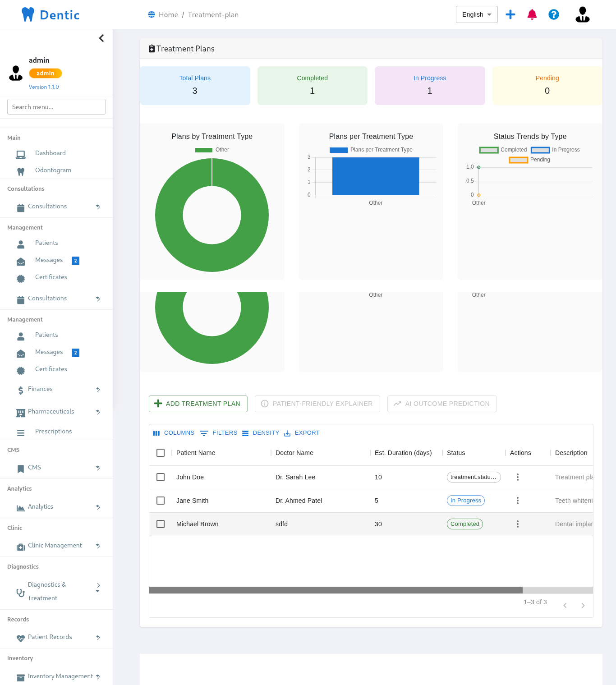Screen dimensions: 616x685
Task: Open actions menu for John Doe row
Action: point(518,477)
